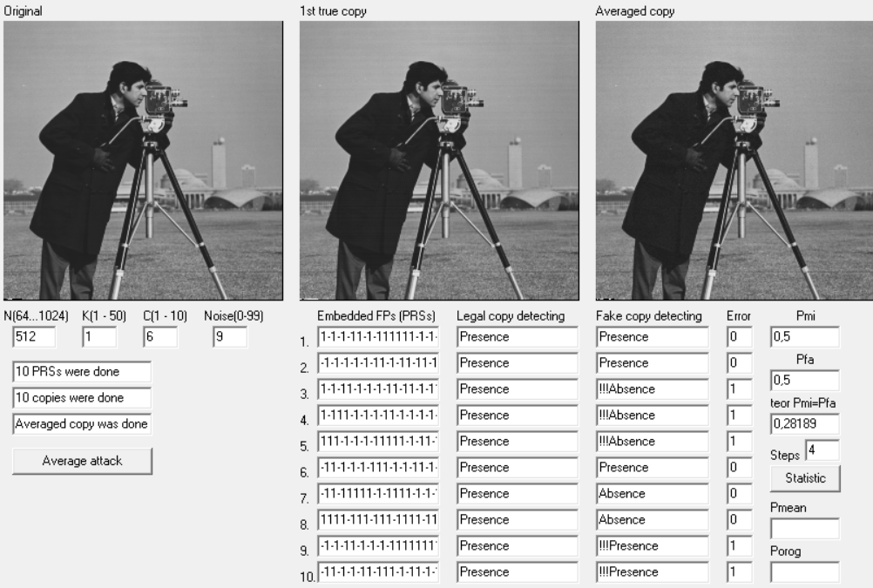
Task: Click the Original cameraman image
Action: [x=143, y=160]
